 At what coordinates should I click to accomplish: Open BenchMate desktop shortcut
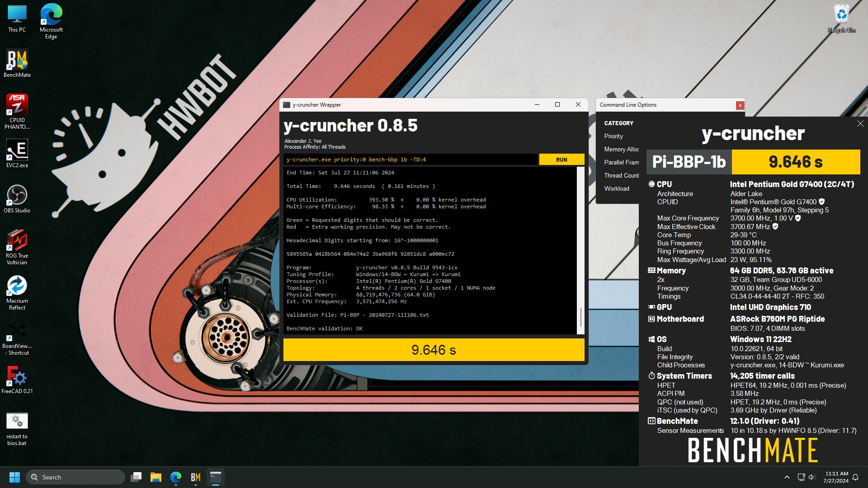(17, 64)
